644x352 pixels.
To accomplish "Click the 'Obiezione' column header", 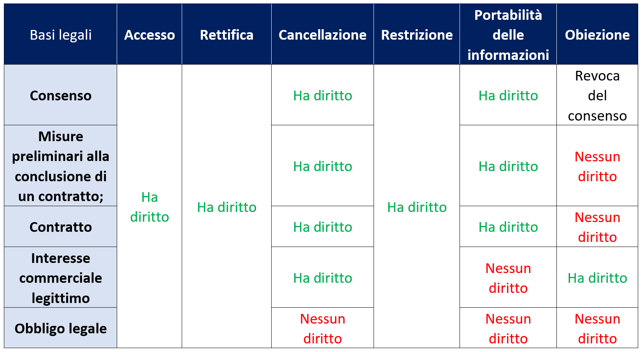I will coord(597,34).
